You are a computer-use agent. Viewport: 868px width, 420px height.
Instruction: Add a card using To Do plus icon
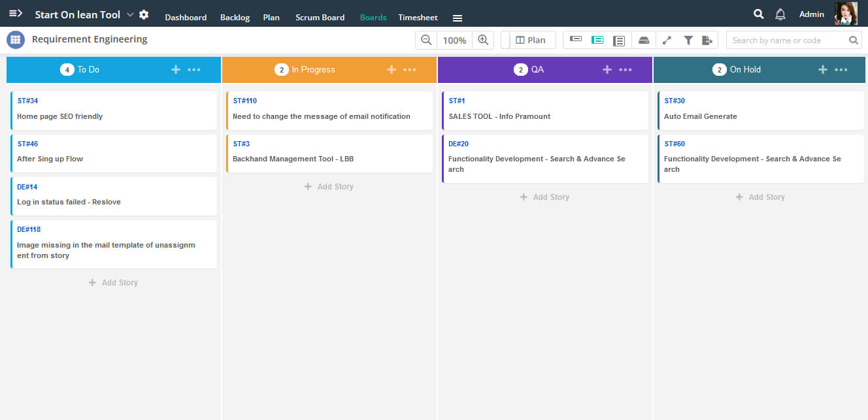pyautogui.click(x=175, y=69)
